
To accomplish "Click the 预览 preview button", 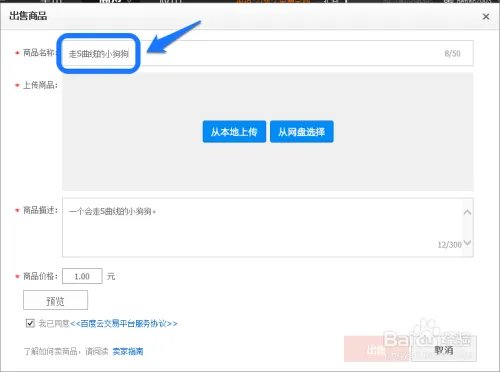I will click(55, 300).
